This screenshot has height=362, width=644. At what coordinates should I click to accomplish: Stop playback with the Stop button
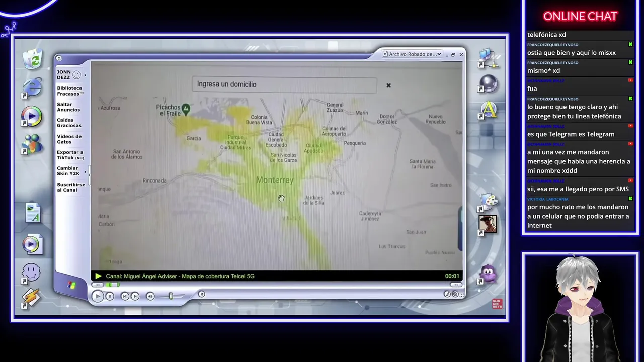pos(110,296)
